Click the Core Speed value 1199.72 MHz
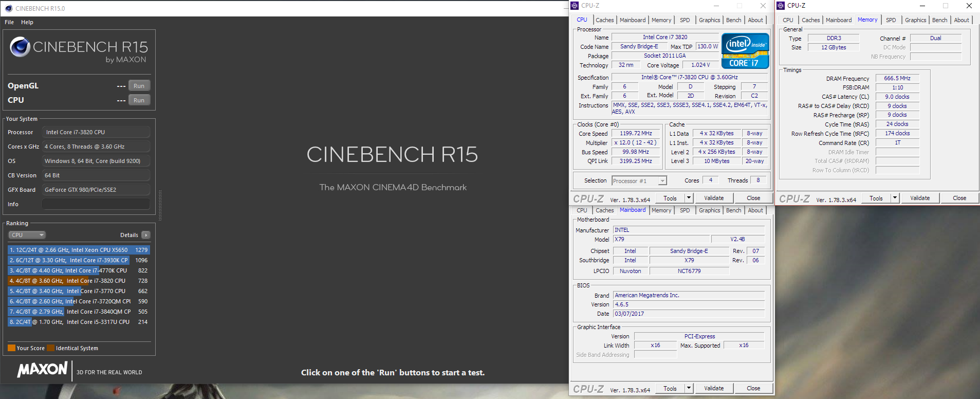Image resolution: width=980 pixels, height=399 pixels. (x=636, y=133)
